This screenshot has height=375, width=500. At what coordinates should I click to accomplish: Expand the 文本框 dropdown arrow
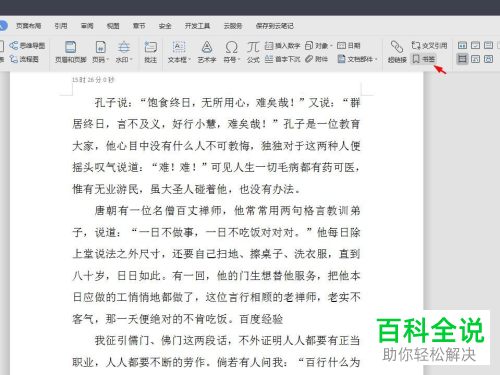click(189, 60)
